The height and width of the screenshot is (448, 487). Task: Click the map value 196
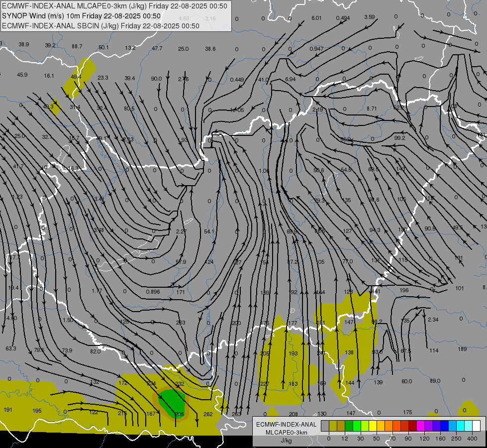click(x=404, y=290)
